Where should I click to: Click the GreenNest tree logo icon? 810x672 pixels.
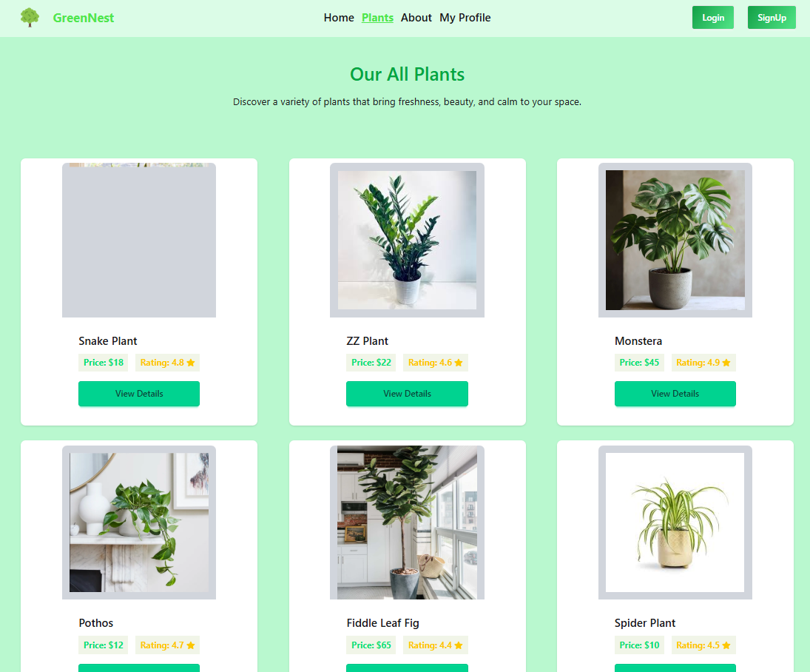(30, 18)
